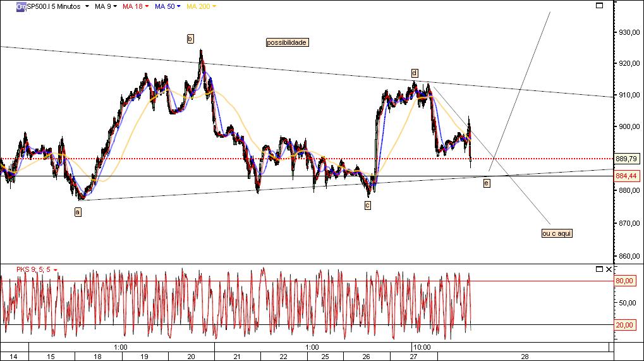
Task: Open the SP500.I 5 Minutos dropdown arrow
Action: [x=87, y=6]
